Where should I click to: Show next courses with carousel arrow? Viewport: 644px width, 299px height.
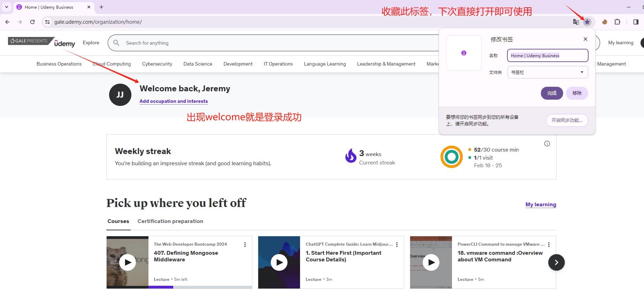[x=556, y=262]
